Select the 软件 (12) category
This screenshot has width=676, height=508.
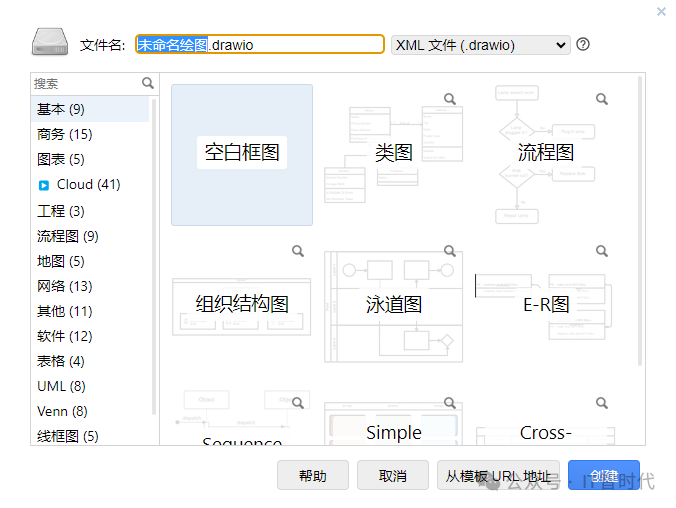click(91, 336)
